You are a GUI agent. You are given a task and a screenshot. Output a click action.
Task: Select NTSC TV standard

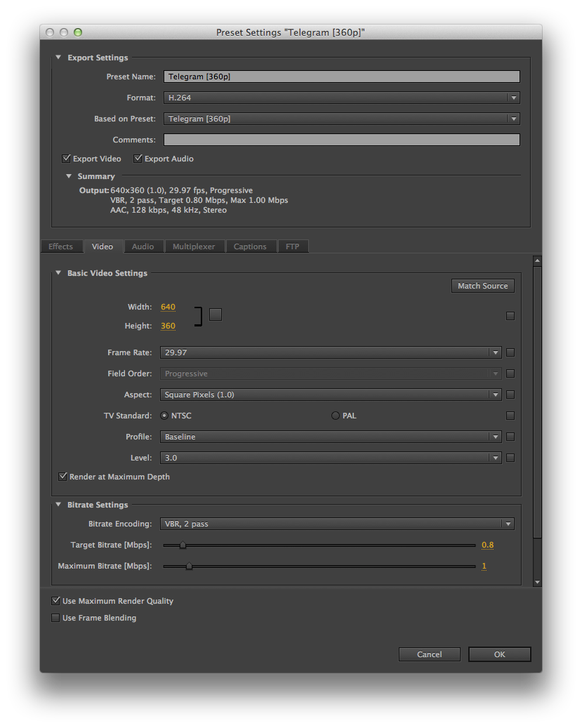(x=164, y=416)
